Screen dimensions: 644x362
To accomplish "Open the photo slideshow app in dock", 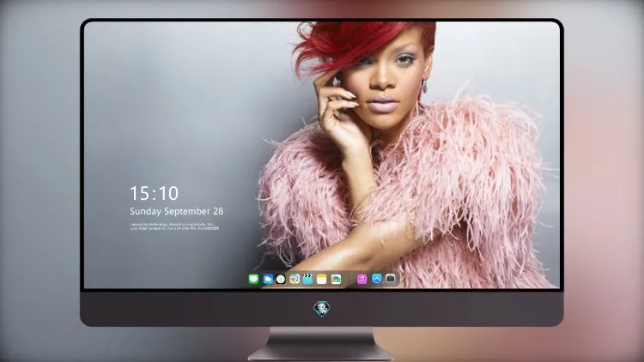I will point(336,279).
